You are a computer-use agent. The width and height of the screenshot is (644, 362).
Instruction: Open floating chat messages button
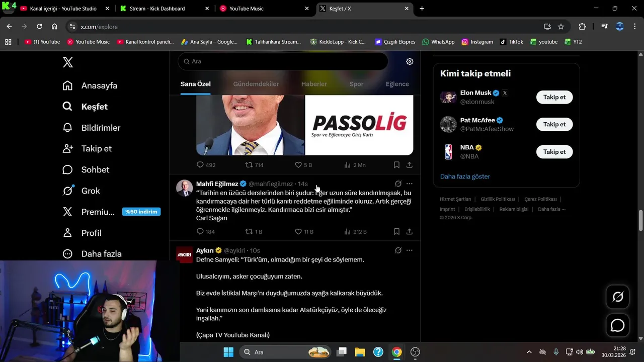(x=617, y=326)
